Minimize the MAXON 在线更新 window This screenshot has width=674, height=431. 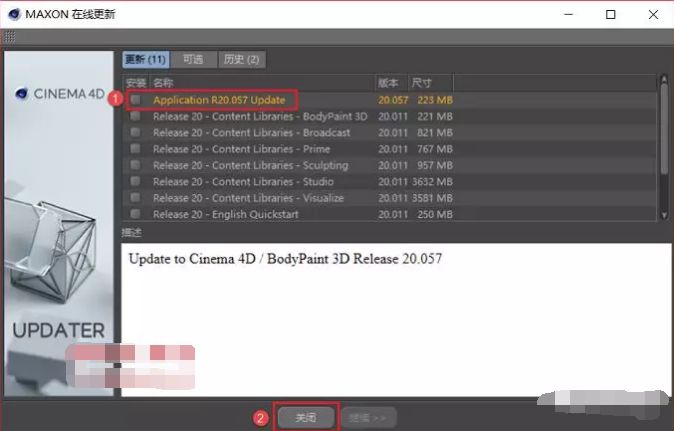(569, 14)
